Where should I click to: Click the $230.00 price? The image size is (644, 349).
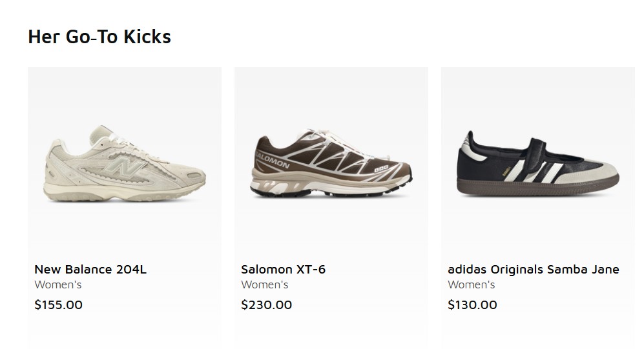tap(266, 304)
